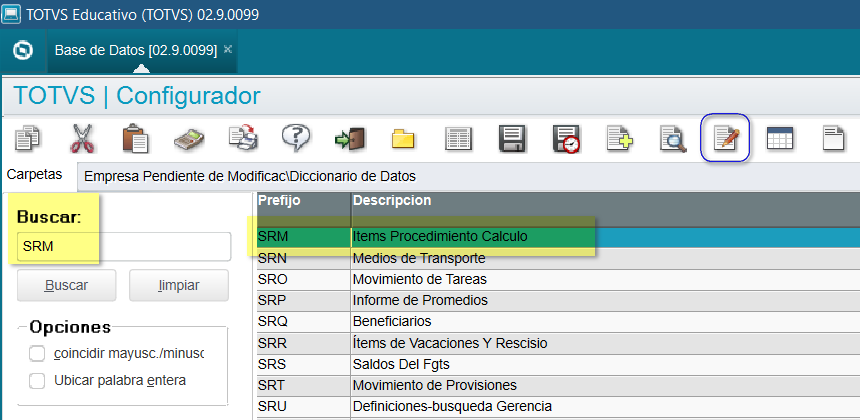The width and height of the screenshot is (860, 420).
Task: Click the limpiar button
Action: pos(179,285)
